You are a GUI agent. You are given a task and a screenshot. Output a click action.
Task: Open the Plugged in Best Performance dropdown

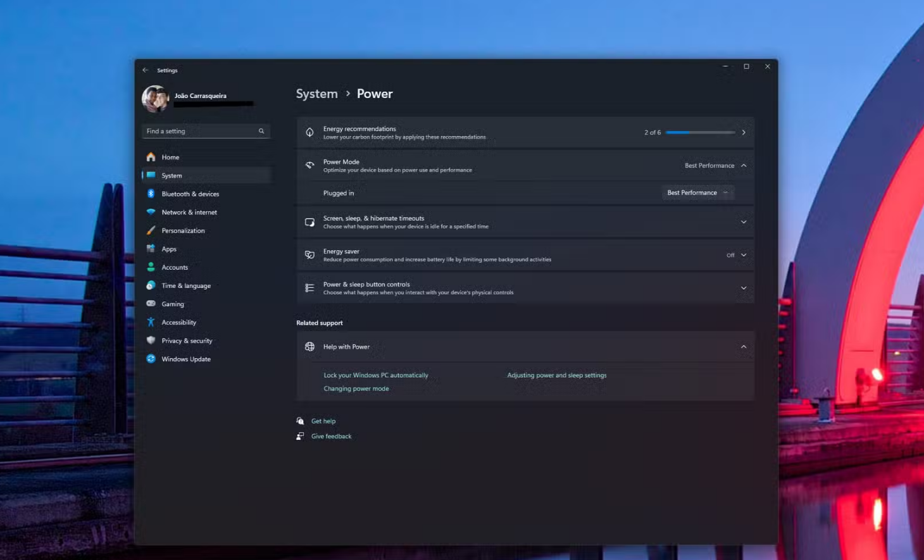coord(697,192)
